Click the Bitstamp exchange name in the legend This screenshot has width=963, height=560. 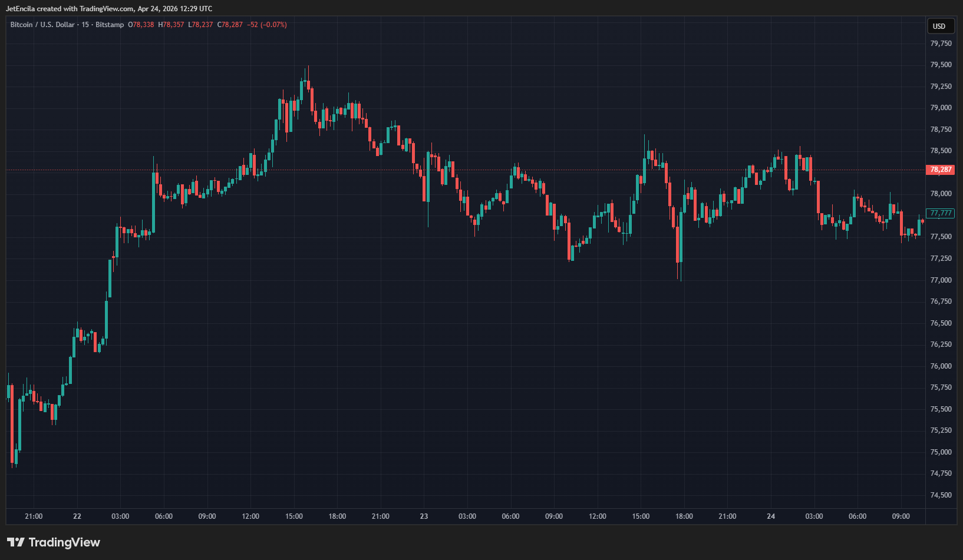[x=110, y=25]
